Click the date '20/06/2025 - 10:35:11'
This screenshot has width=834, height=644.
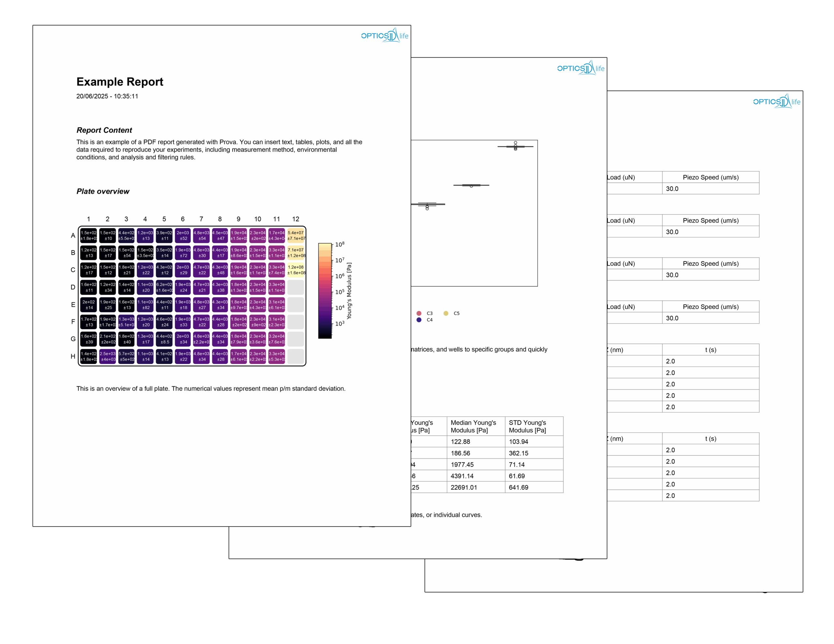pos(107,96)
